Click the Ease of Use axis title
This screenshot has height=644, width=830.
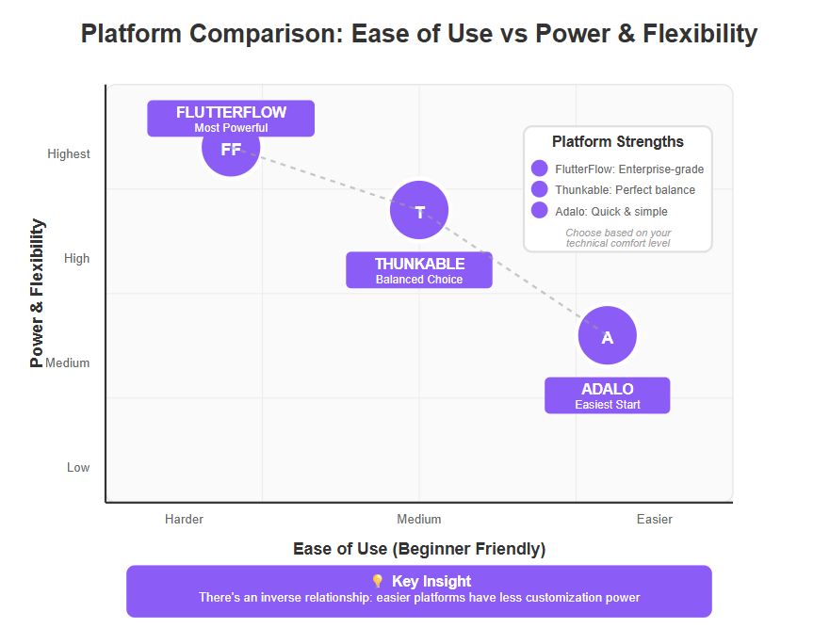pos(419,549)
